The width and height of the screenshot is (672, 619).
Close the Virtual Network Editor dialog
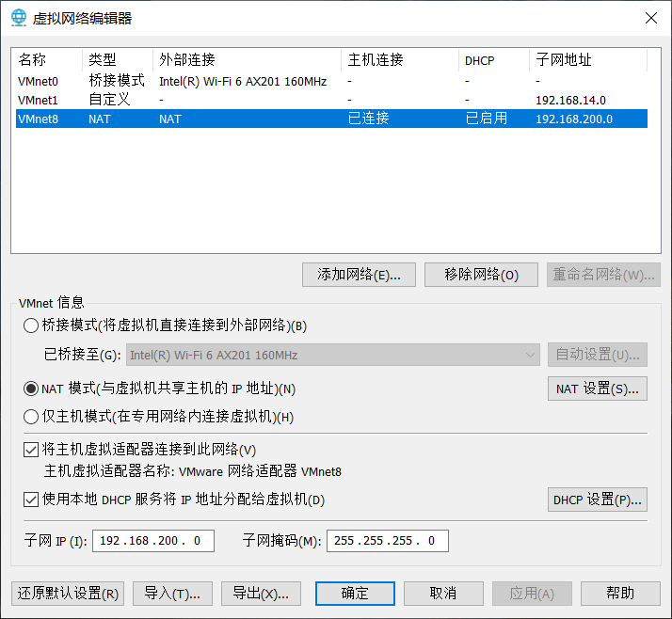tap(649, 18)
